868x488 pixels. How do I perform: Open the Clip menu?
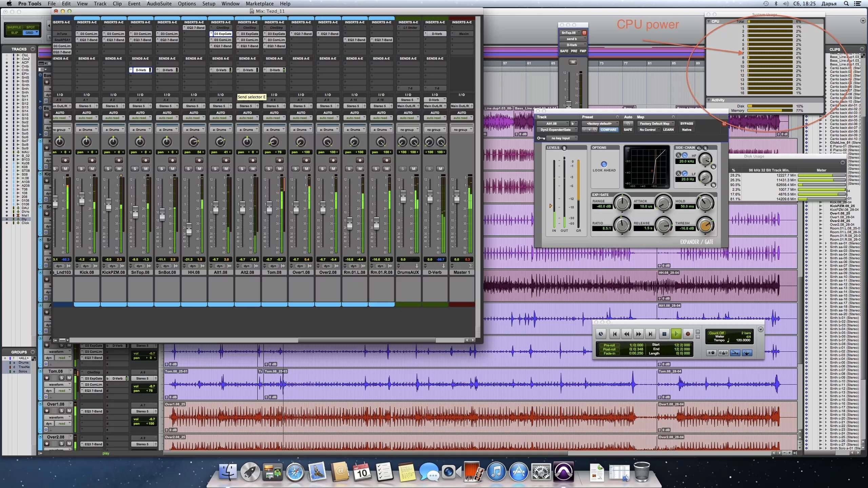pyautogui.click(x=117, y=4)
